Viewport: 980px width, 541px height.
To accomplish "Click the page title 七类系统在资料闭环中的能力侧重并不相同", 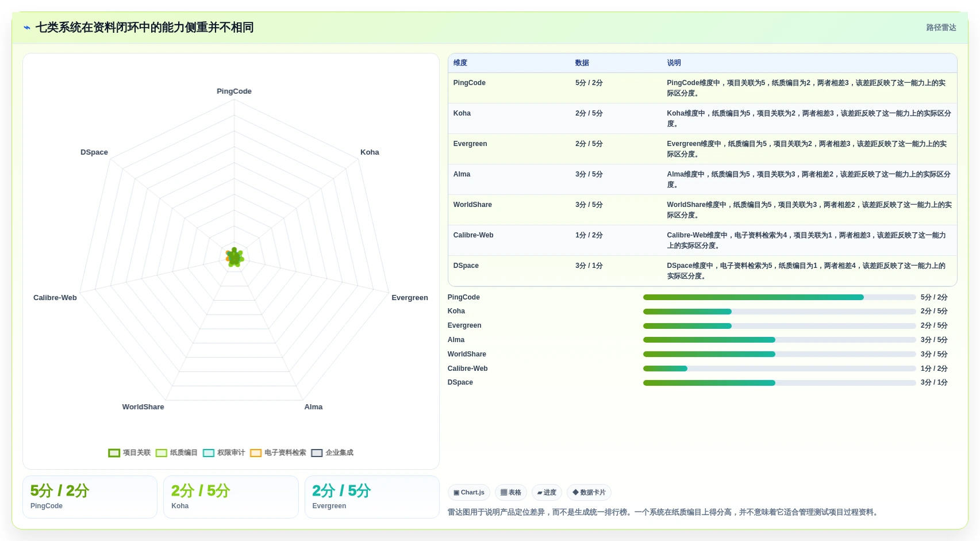I will click(x=145, y=28).
